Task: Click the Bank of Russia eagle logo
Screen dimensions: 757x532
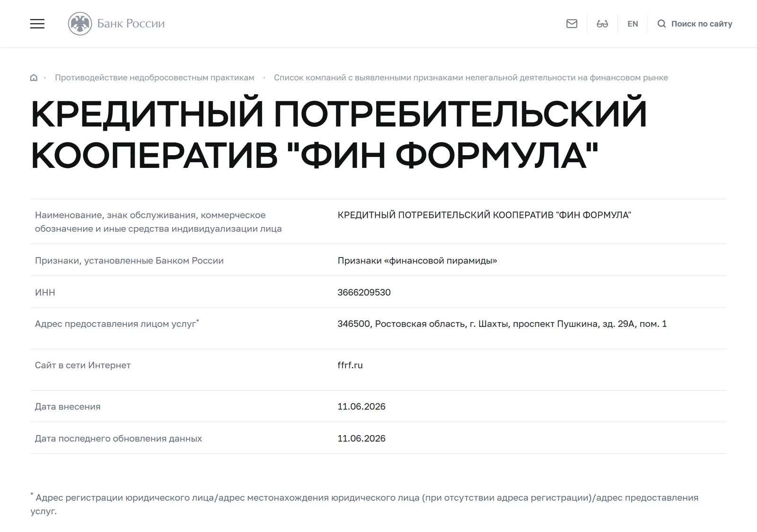Action: coord(80,24)
